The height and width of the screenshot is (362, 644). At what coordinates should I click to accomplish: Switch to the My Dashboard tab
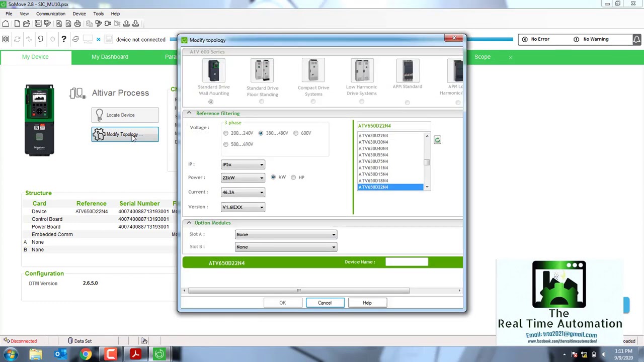tap(110, 57)
